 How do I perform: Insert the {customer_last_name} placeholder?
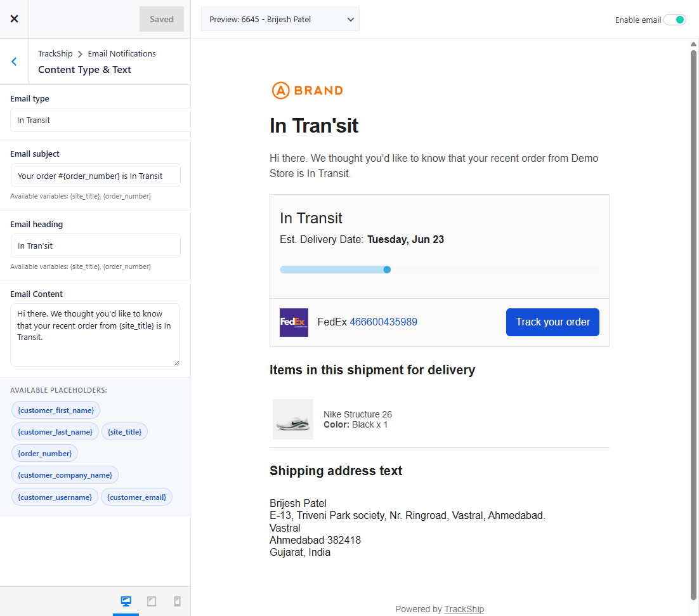point(55,431)
